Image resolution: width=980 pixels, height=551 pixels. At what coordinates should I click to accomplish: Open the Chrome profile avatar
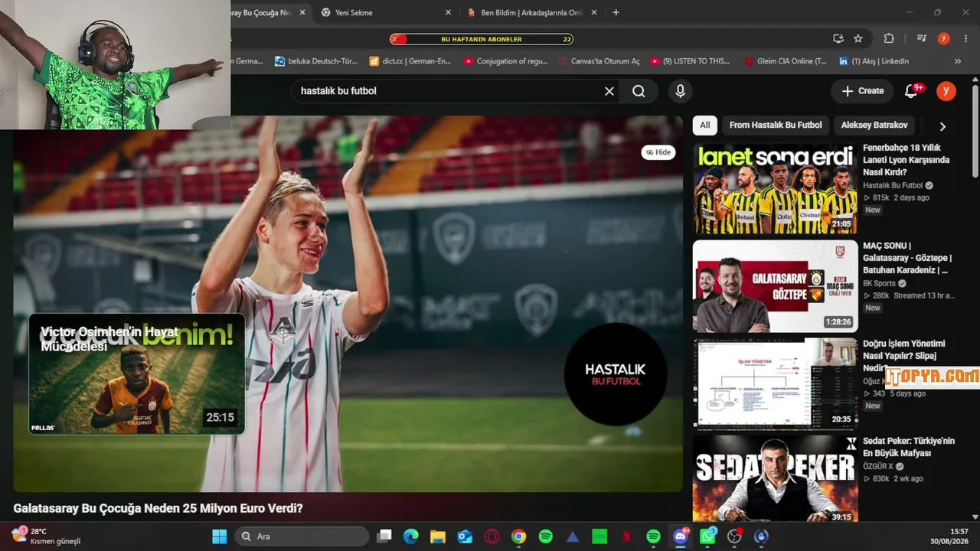pyautogui.click(x=943, y=38)
